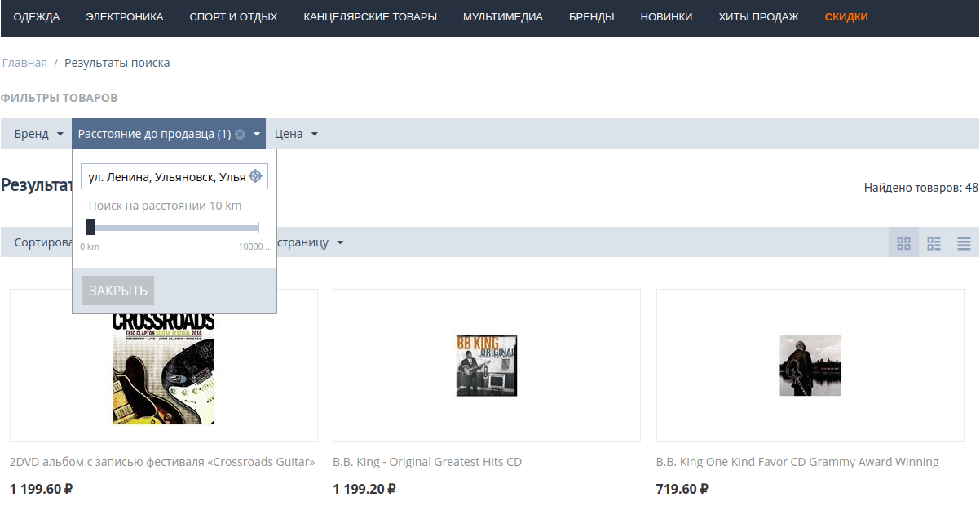Clear the distance filter with the x icon

point(241,134)
